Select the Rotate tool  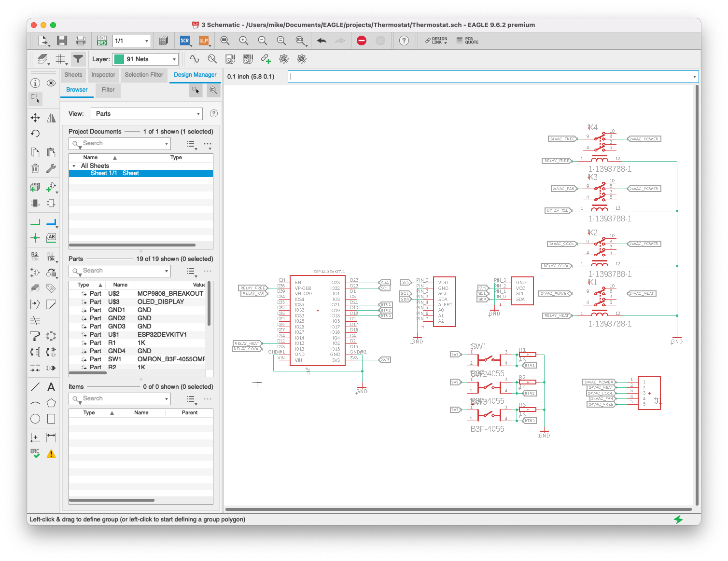(x=35, y=134)
